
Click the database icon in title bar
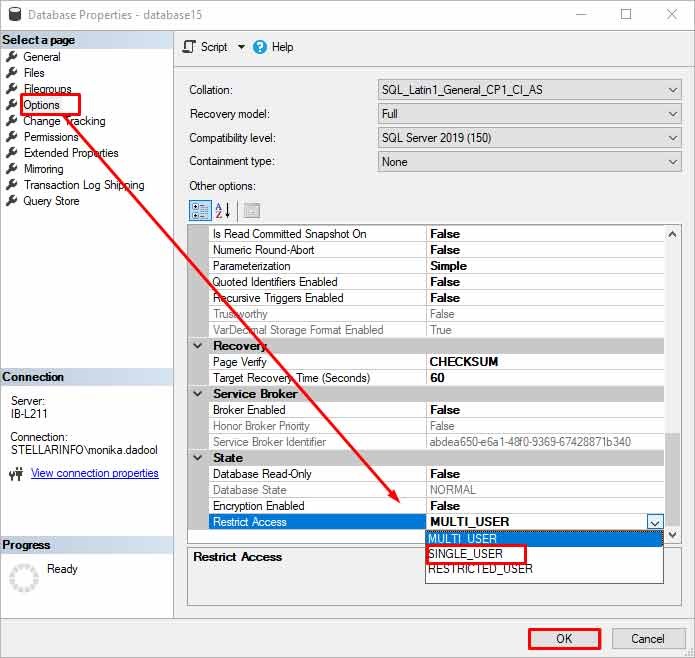(14, 15)
